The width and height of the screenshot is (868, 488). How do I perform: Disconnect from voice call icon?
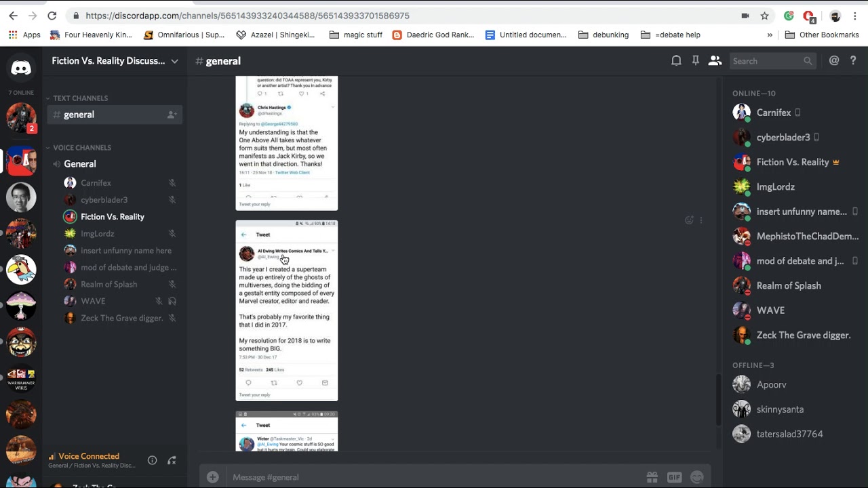[x=172, y=460]
